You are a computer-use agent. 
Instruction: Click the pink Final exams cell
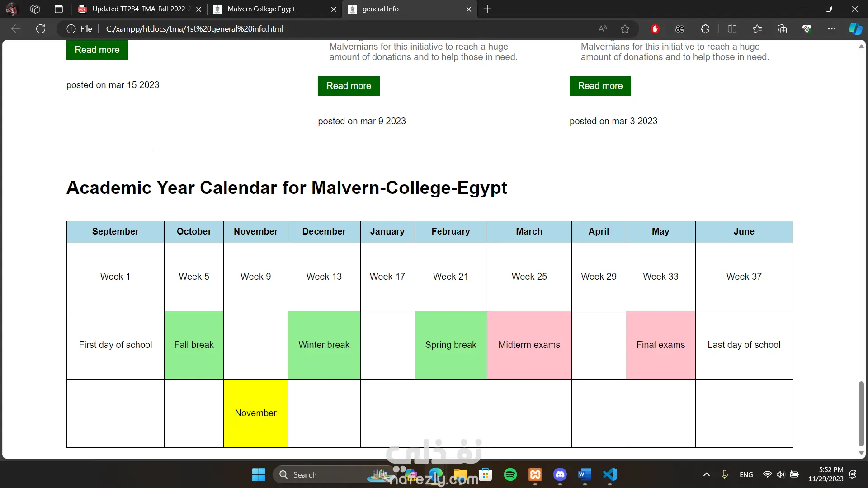point(660,345)
